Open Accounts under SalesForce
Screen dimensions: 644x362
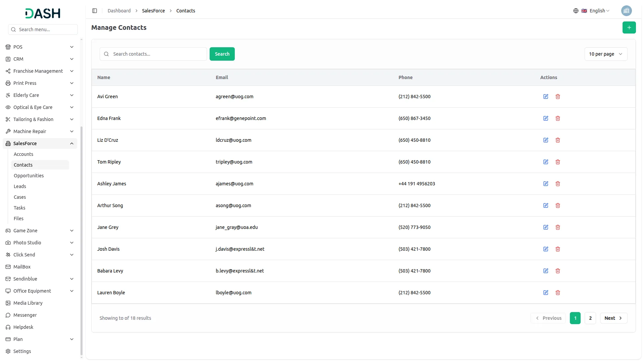(40, 154)
